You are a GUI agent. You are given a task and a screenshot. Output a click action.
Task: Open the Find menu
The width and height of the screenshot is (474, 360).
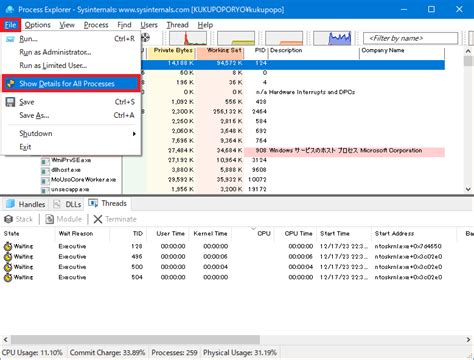point(124,25)
